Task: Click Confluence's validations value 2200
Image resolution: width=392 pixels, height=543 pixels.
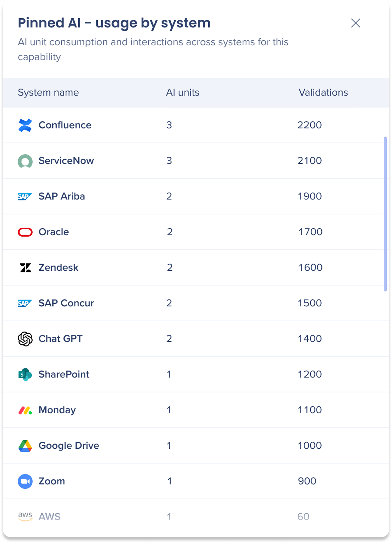Action: point(310,125)
